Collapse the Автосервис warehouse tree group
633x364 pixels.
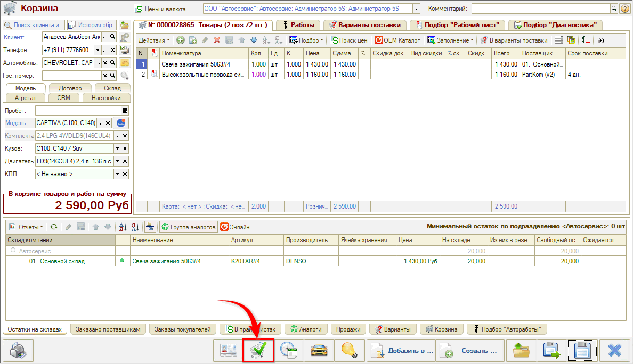tap(12, 251)
